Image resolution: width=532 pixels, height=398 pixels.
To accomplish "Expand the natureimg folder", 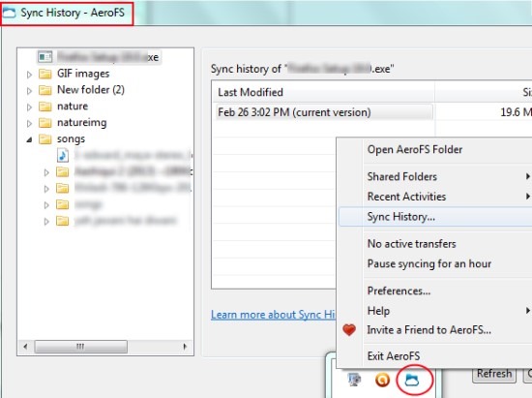I will point(30,123).
